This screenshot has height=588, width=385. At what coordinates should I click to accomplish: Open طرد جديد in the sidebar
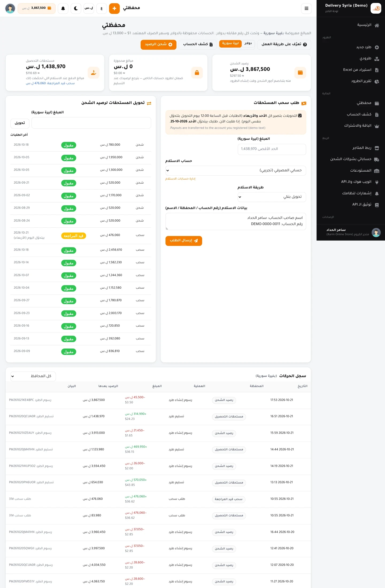pyautogui.click(x=351, y=47)
